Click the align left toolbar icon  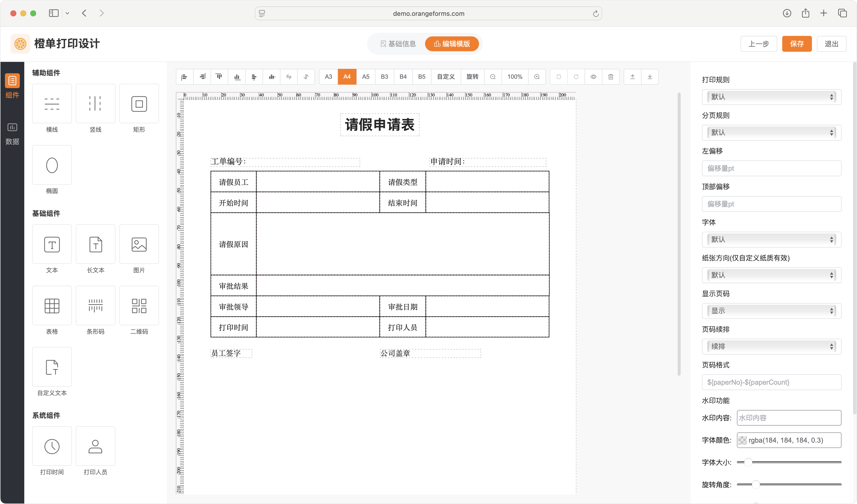coord(184,77)
